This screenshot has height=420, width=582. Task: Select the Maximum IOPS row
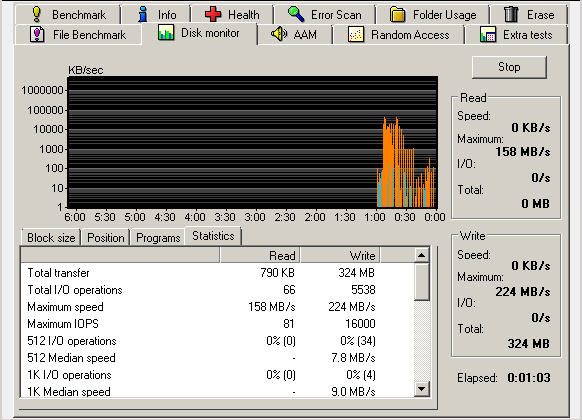[217, 324]
